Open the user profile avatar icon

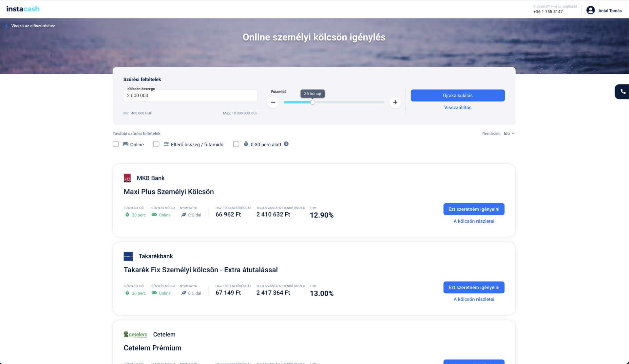point(590,10)
